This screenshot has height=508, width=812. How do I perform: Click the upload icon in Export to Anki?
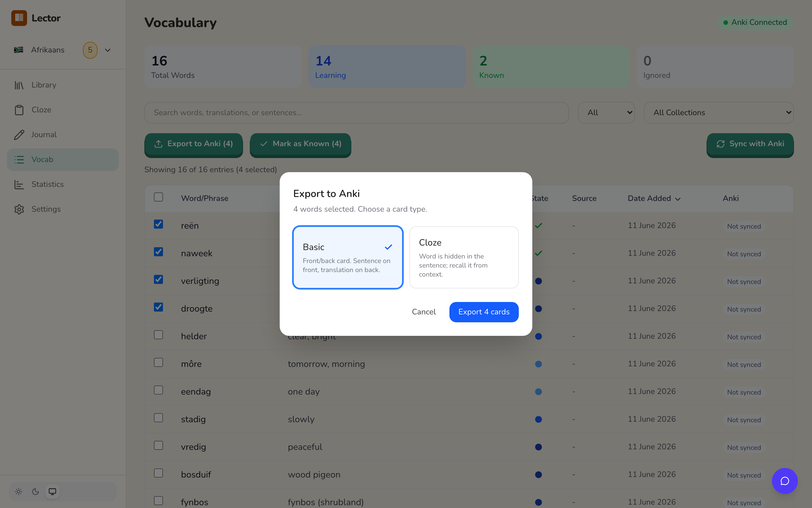[x=158, y=144]
